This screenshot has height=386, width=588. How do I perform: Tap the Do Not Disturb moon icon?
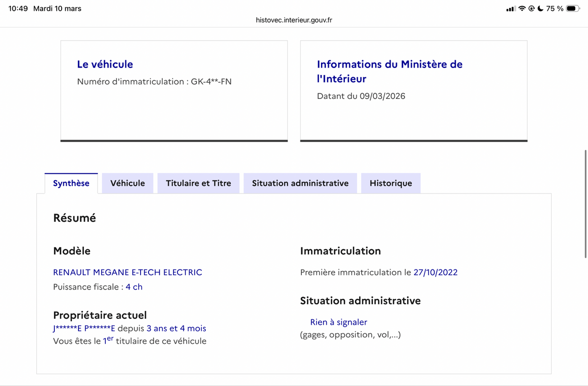click(540, 9)
